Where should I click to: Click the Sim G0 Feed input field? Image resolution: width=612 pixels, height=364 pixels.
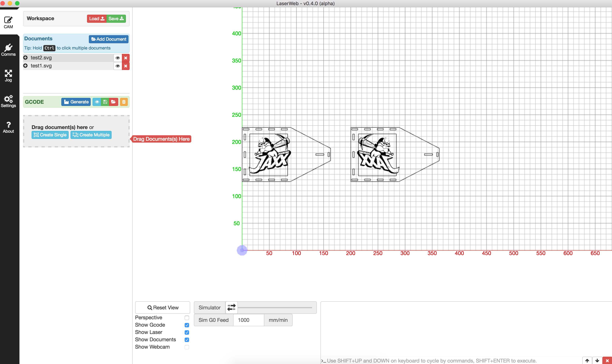[248, 320]
